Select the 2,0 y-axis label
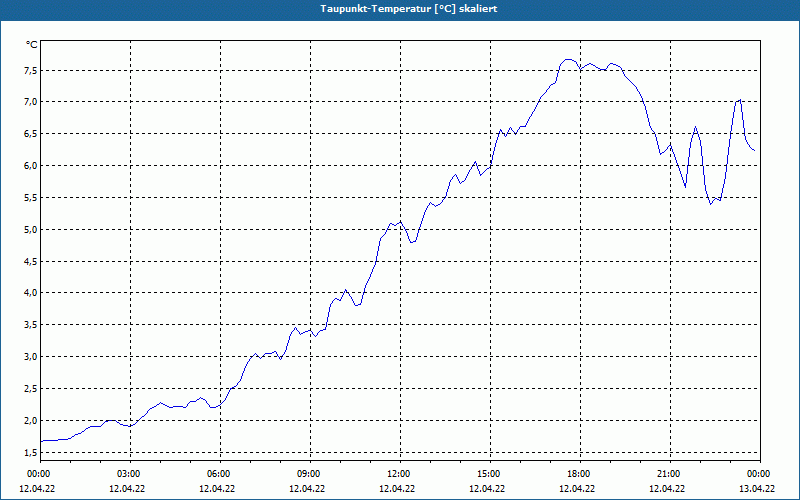This screenshot has height=500, width=800. [31, 421]
